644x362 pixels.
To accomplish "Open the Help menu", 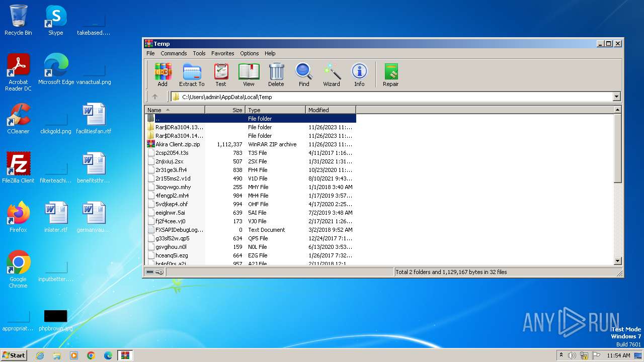I will tap(270, 53).
